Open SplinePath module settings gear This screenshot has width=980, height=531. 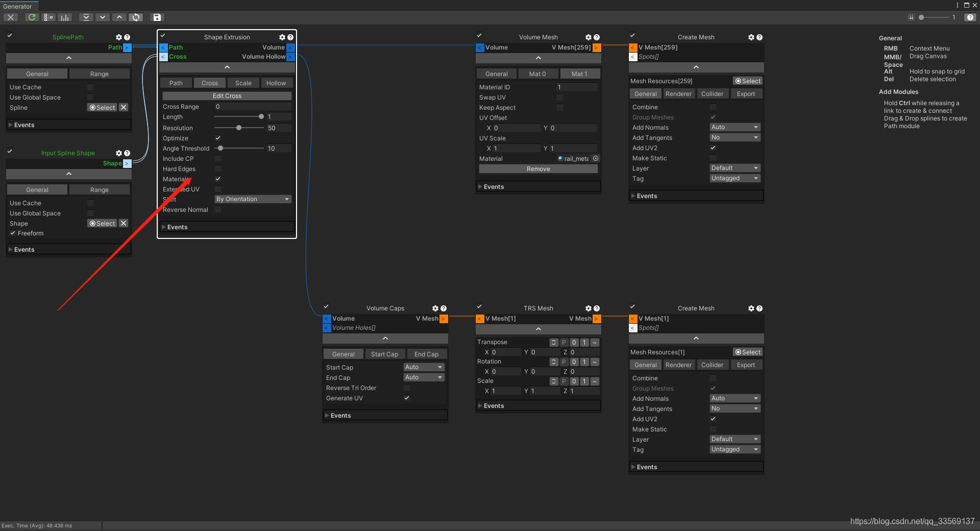(x=119, y=37)
